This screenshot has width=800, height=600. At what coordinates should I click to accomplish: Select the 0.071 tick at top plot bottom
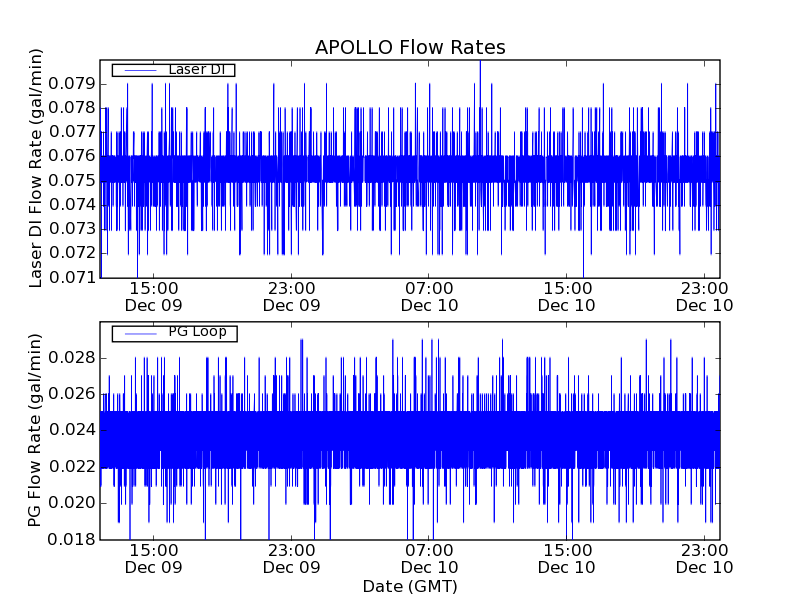[72, 277]
